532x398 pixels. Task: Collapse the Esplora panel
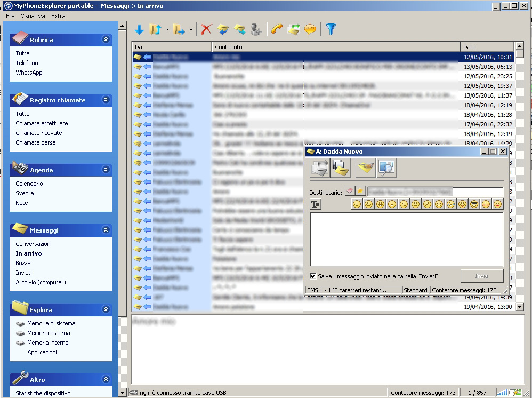click(106, 309)
